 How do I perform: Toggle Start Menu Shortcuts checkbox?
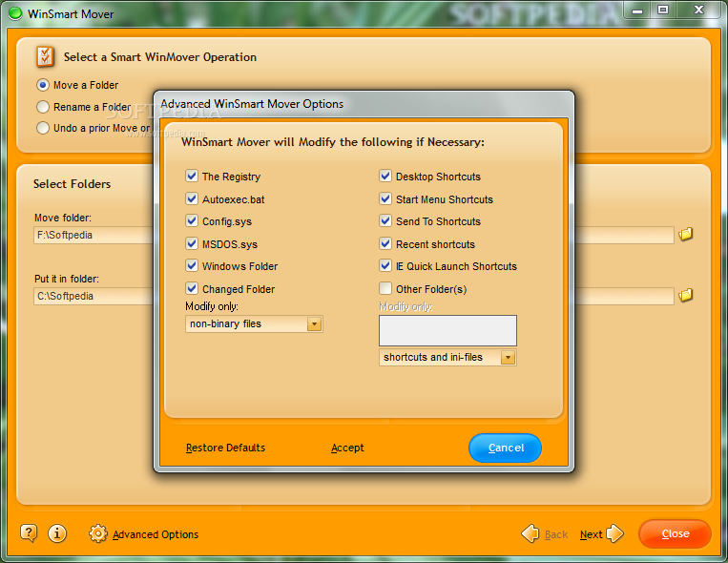point(385,198)
